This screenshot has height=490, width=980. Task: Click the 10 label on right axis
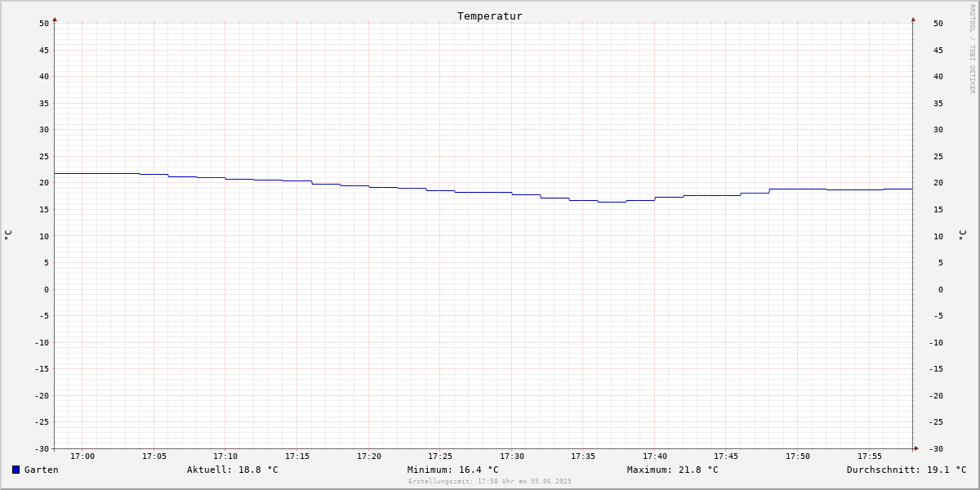(x=938, y=236)
